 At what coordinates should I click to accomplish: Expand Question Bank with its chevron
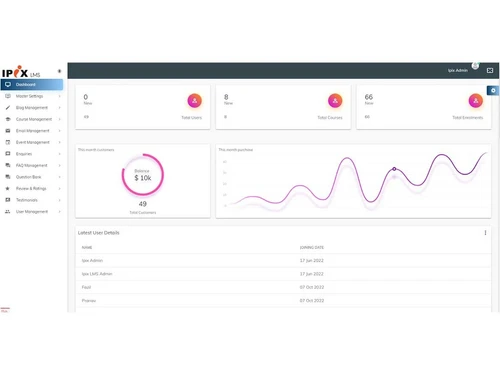(x=60, y=177)
